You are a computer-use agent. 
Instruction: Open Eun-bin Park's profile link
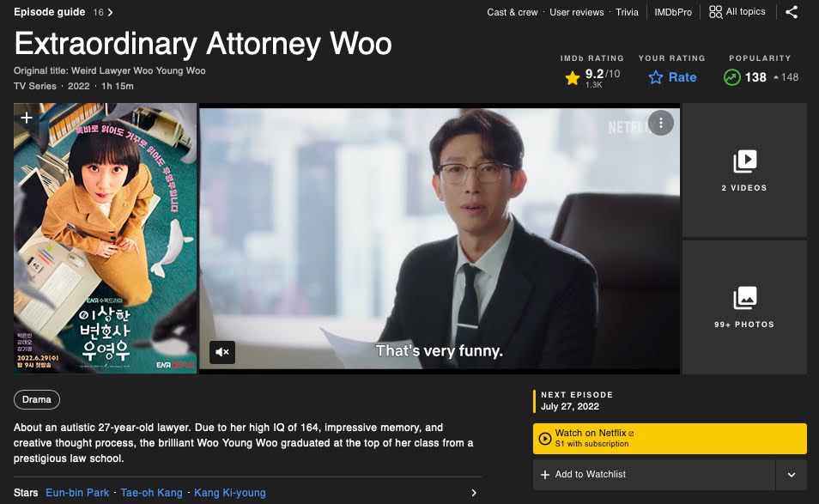pyautogui.click(x=77, y=493)
